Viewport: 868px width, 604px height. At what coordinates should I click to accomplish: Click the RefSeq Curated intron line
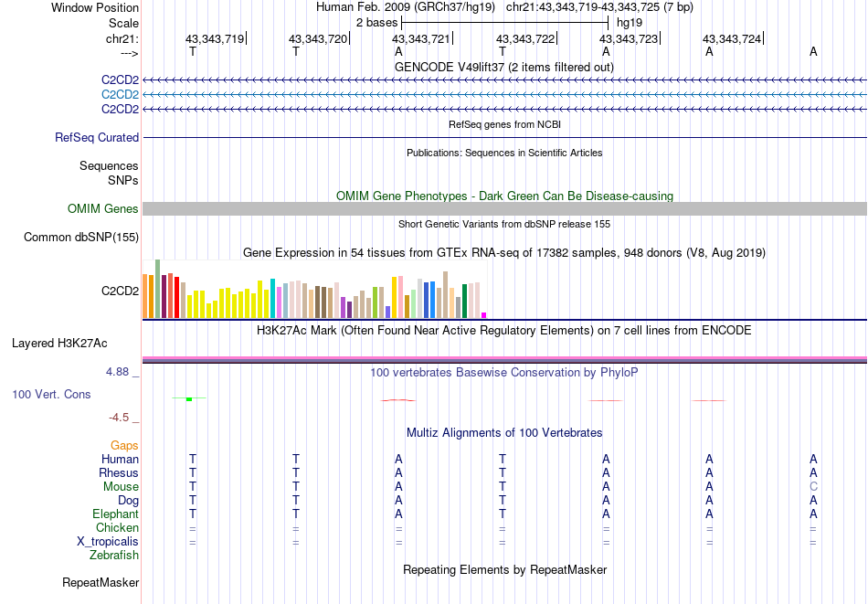504,137
